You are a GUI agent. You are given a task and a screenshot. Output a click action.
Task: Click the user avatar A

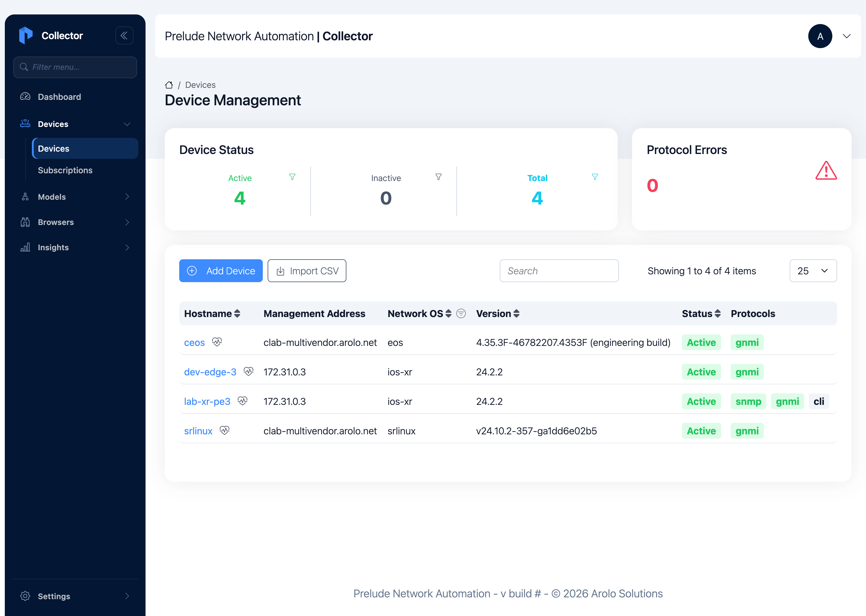click(x=820, y=36)
